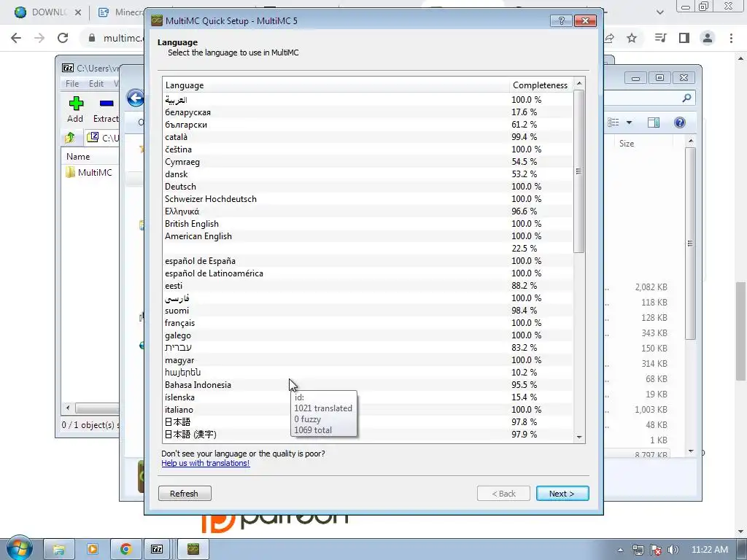
Task: Click the volume icon in system tray
Action: coord(673,550)
